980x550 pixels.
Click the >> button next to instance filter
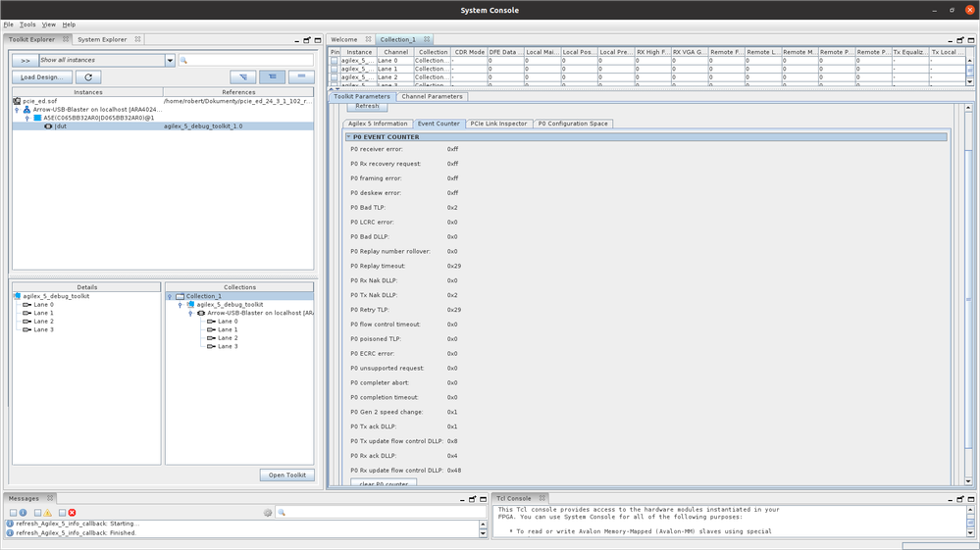(x=26, y=61)
